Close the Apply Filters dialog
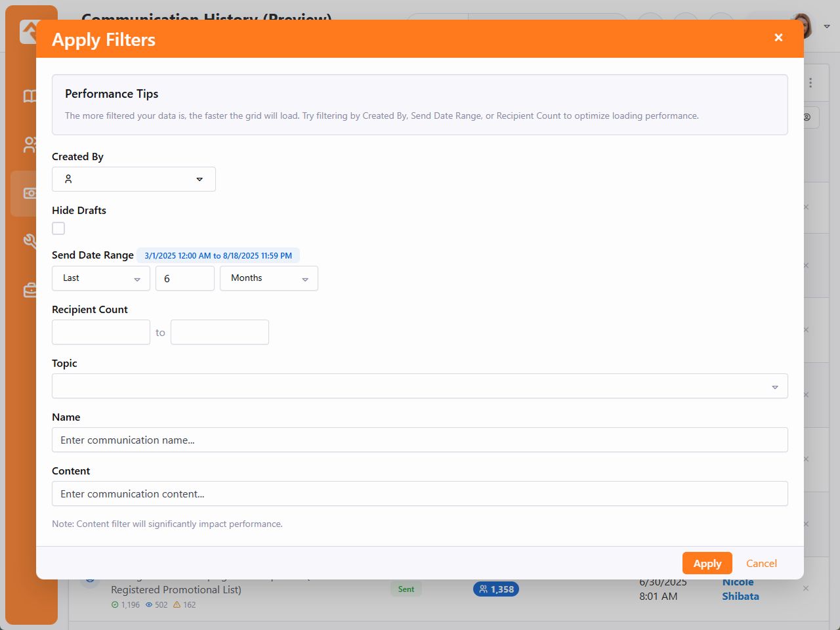Image resolution: width=840 pixels, height=630 pixels. pos(778,38)
